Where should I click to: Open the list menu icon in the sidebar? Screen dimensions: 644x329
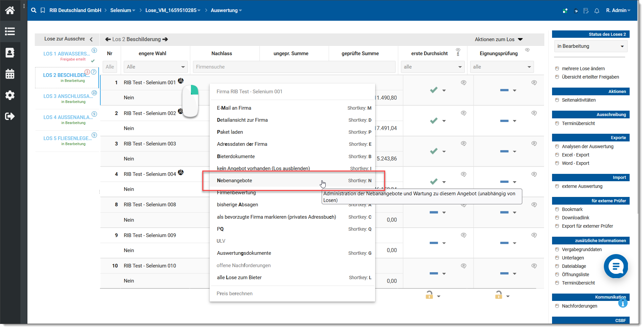10,31
